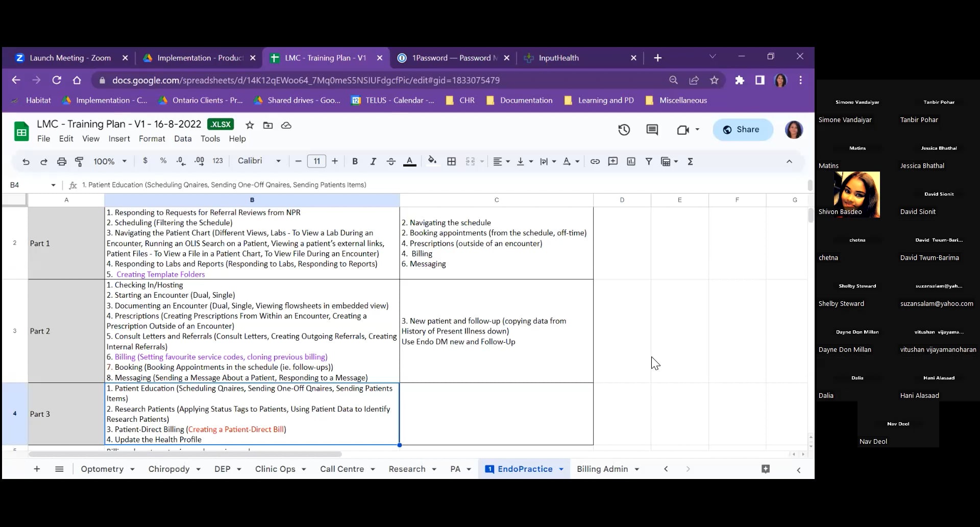Click the Undo icon in the toolbar
980x527 pixels.
[26, 162]
